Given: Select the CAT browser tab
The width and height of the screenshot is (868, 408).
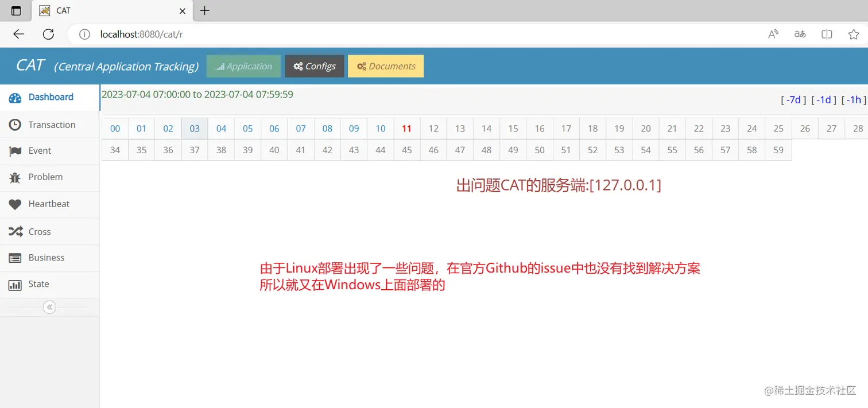Looking at the screenshot, I should 113,10.
